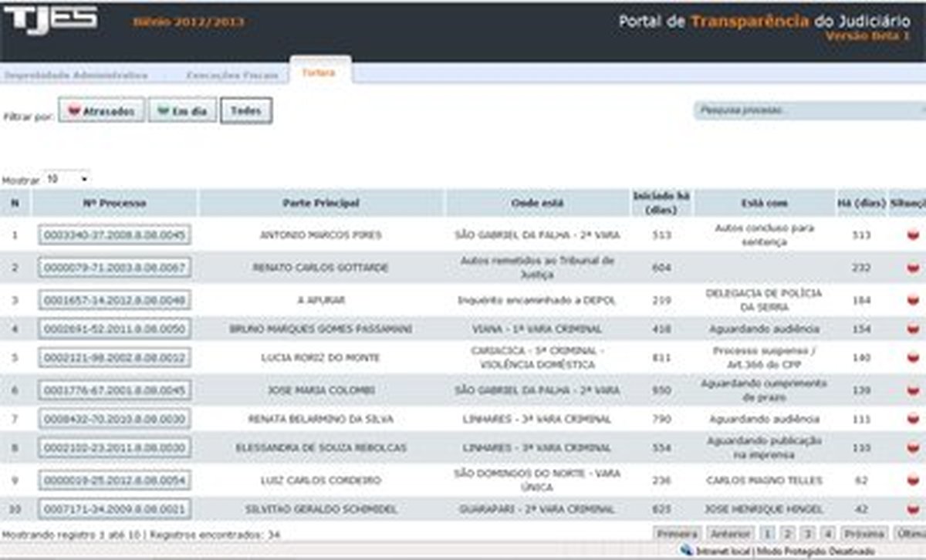Screen dimensions: 926x560
Task: Open process 0003340-37.2008.8.08.0045
Action: pyautogui.click(x=114, y=235)
